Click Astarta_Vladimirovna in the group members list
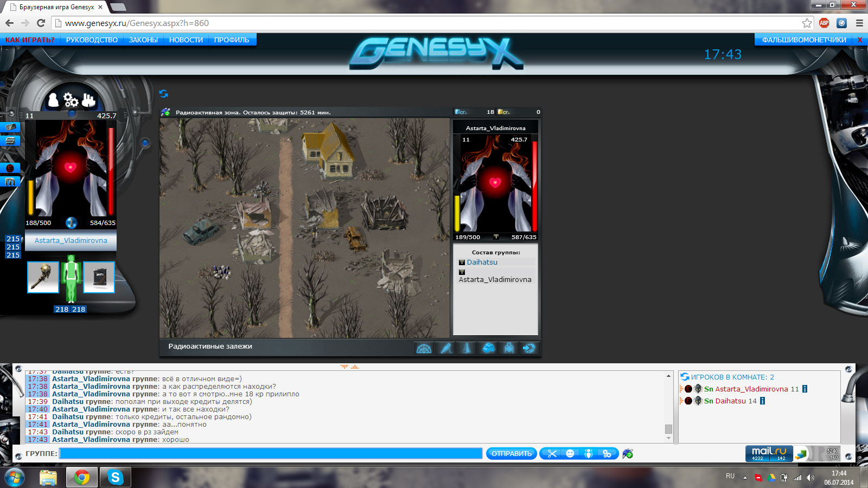868x488 pixels. click(495, 280)
